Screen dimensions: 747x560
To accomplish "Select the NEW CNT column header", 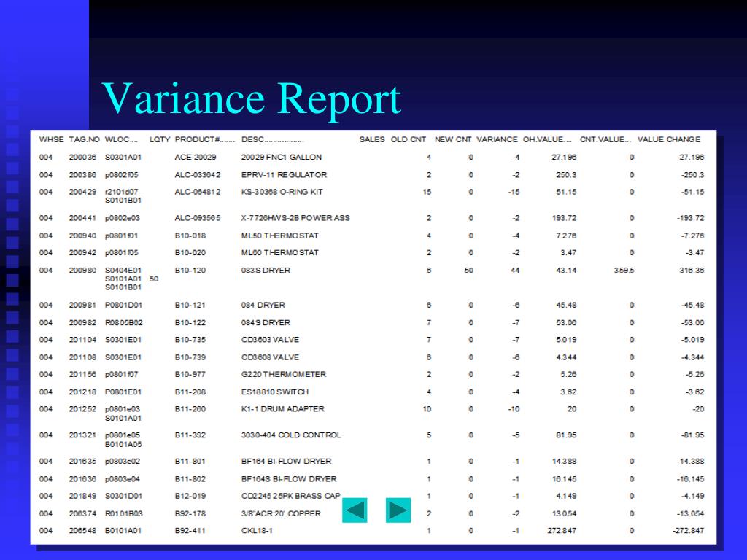I will (452, 139).
